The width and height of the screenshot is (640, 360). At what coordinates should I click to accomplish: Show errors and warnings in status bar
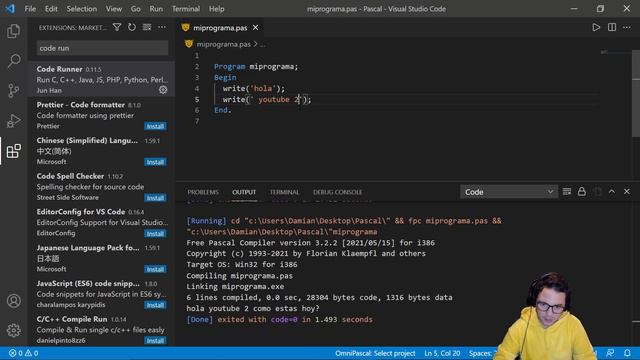(x=23, y=353)
